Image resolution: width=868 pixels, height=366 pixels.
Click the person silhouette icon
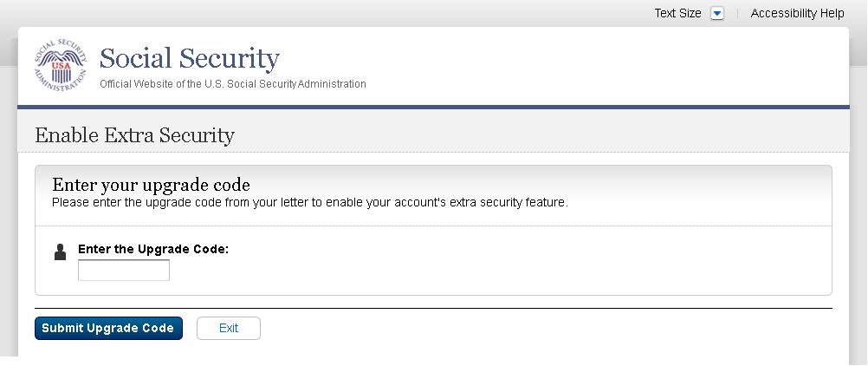coord(61,252)
